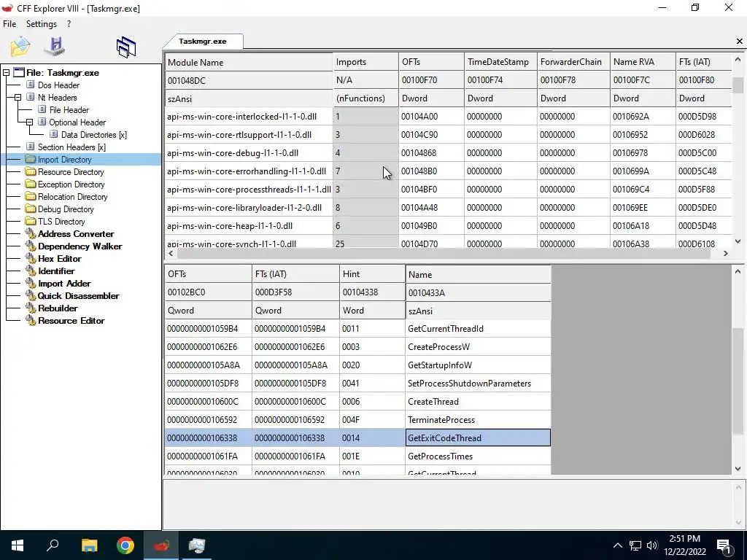The height and width of the screenshot is (560, 747).
Task: Open Chrome from the taskbar
Action: pos(125,545)
